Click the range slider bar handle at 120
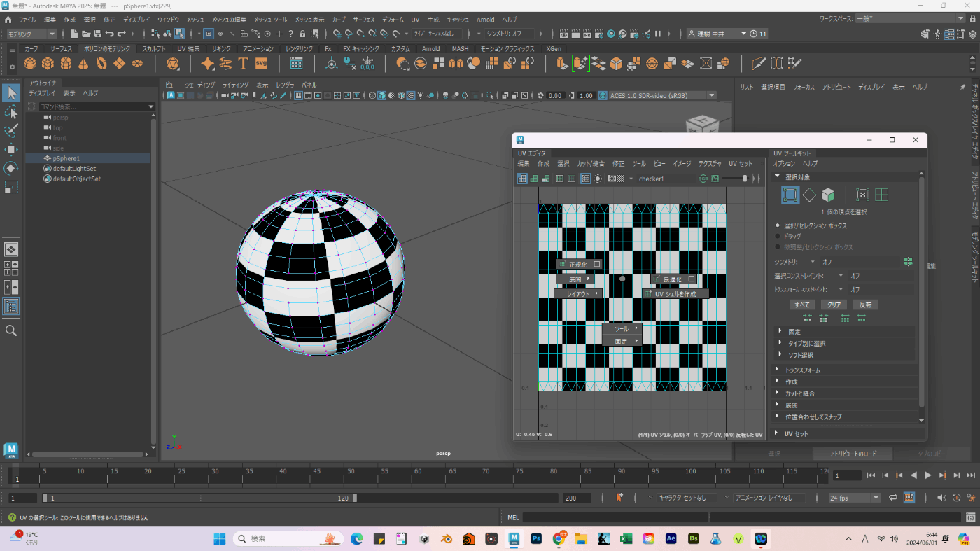The height and width of the screenshot is (551, 980). coord(354,498)
